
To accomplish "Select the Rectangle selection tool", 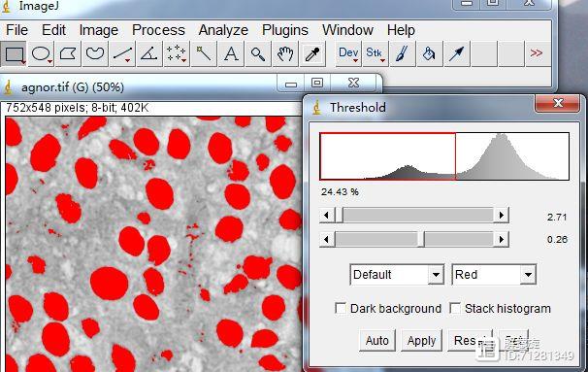I will click(14, 54).
